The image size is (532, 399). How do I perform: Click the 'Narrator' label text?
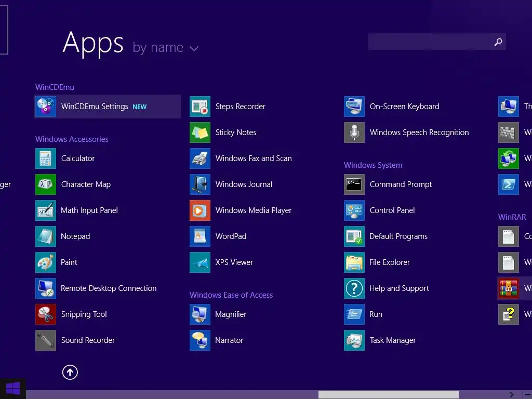point(229,340)
